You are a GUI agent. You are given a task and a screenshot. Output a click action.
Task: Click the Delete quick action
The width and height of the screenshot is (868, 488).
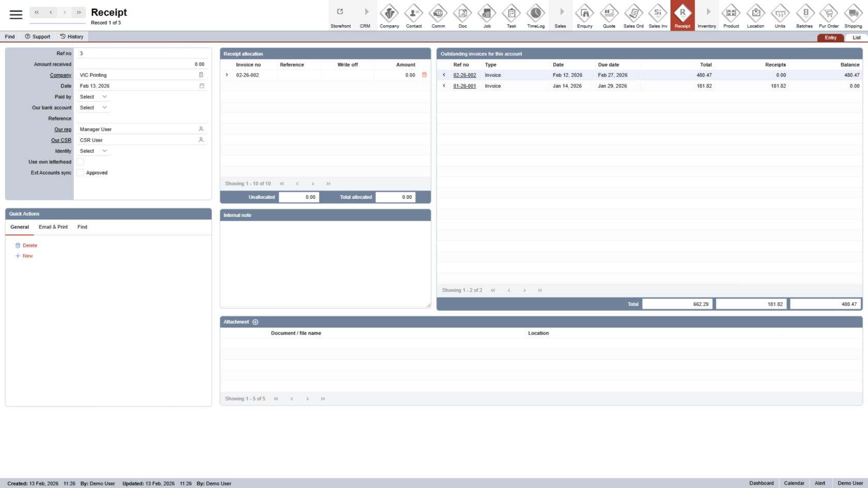tap(29, 246)
